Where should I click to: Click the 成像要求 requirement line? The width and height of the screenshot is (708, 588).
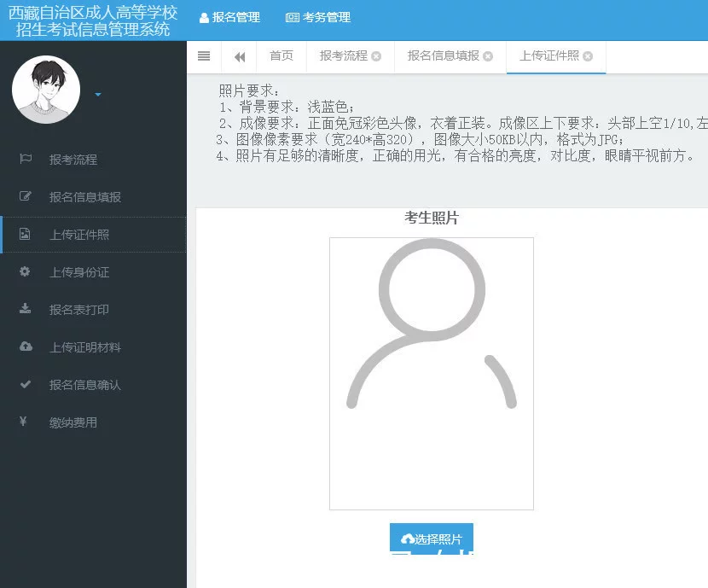tap(463, 123)
